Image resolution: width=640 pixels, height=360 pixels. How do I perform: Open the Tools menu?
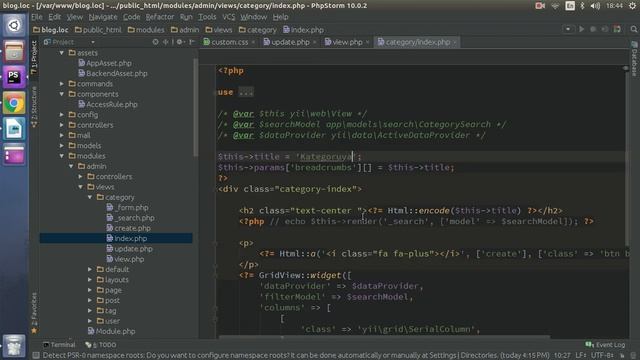[207, 17]
